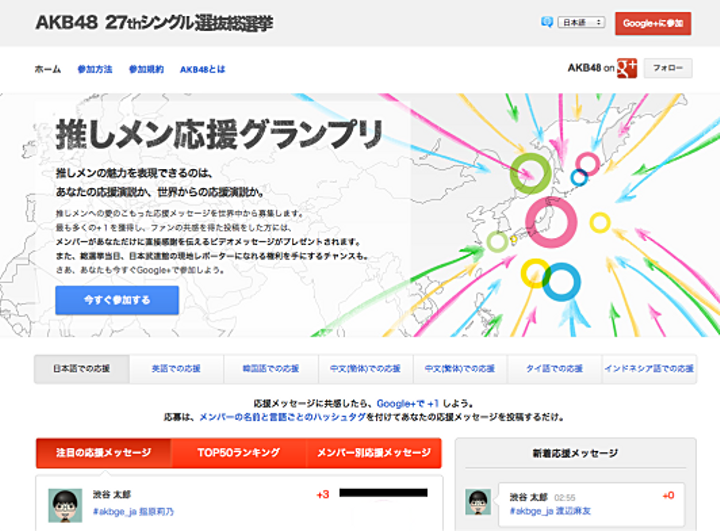Click the AKB48 27thシングル選抜総選挙 site title
Image resolution: width=720 pixels, height=531 pixels.
pyautogui.click(x=154, y=23)
